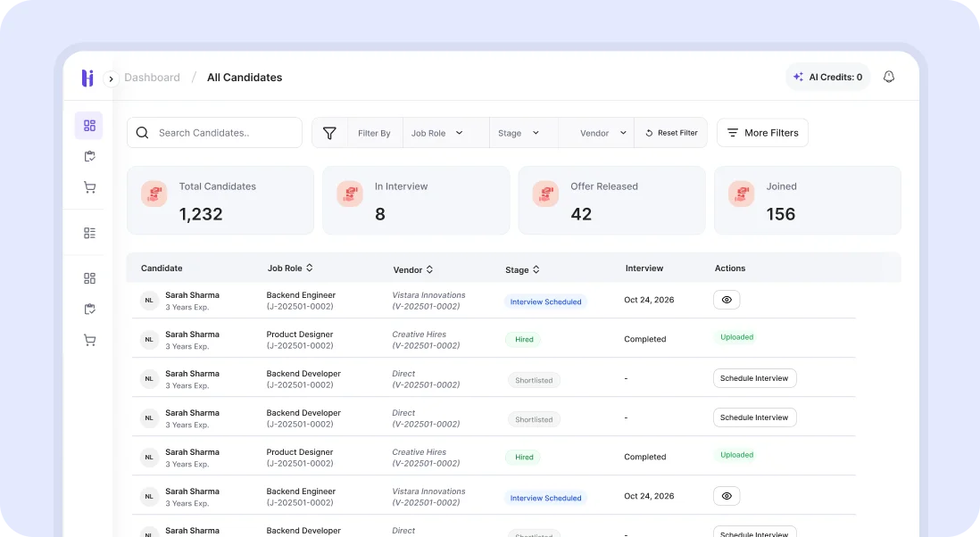Click the shopping cart icon in sidebar

click(x=89, y=187)
